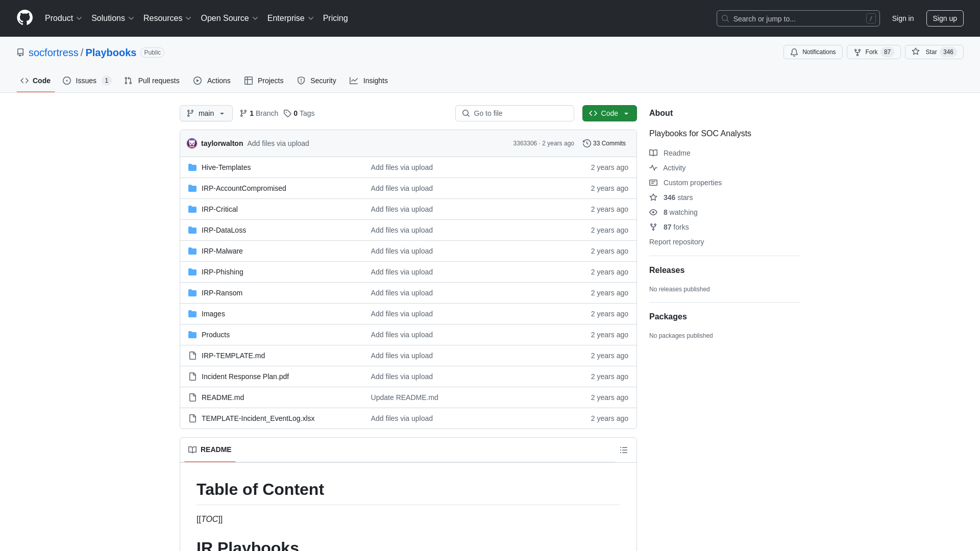980x551 pixels.
Task: Click the Fork icon to fork repo
Action: pos(857,52)
